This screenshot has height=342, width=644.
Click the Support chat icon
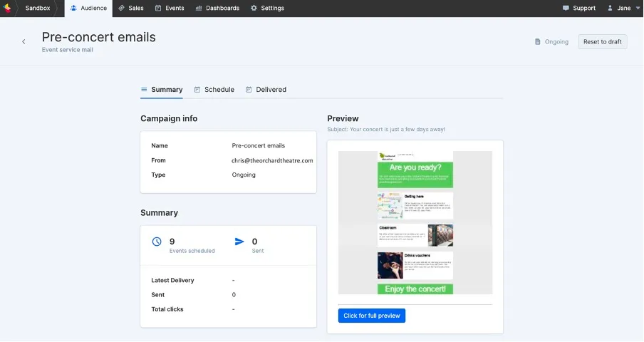tap(566, 8)
